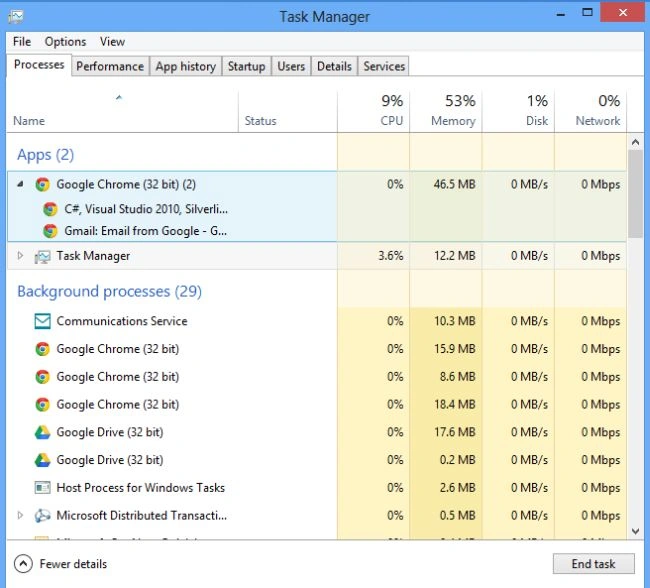The width and height of the screenshot is (650, 588).
Task: Open the View menu
Action: pos(112,41)
